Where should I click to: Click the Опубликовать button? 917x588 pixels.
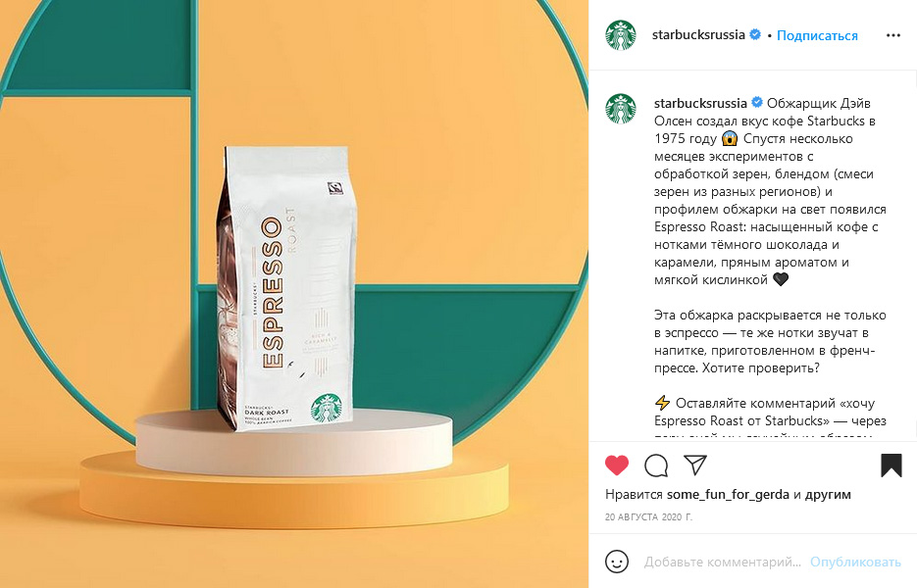point(855,563)
